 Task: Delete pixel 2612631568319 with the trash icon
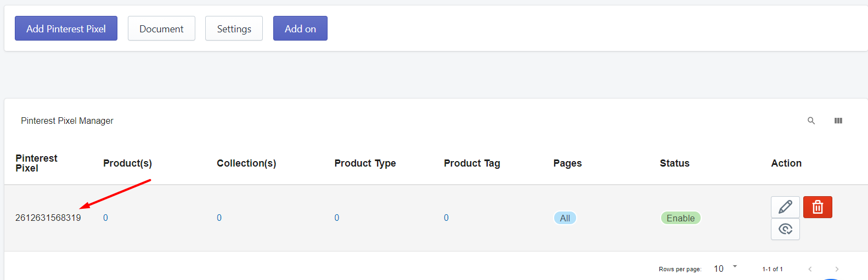pyautogui.click(x=818, y=207)
